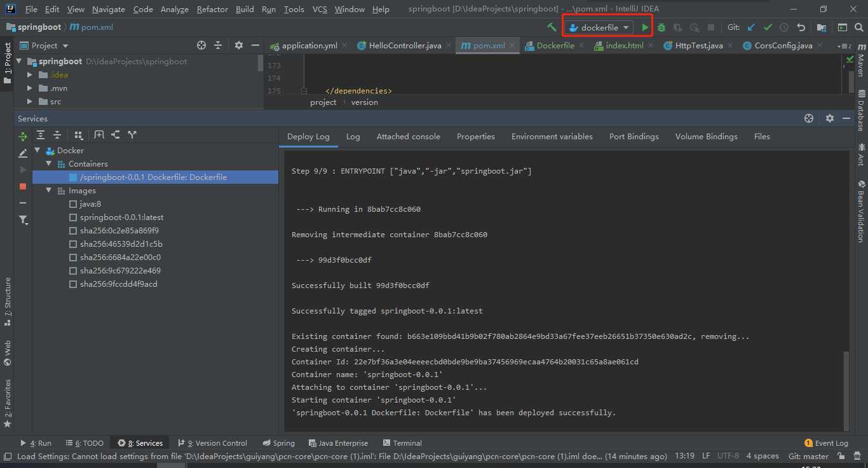Open Project Structure from the main toolbar
This screenshot has width=868, height=468.
[x=822, y=27]
